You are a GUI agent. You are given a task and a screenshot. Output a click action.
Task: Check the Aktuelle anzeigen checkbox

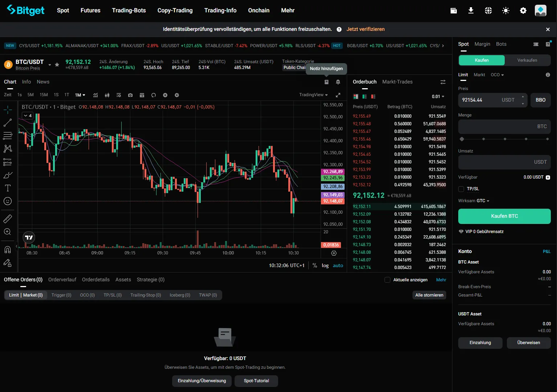click(x=387, y=280)
